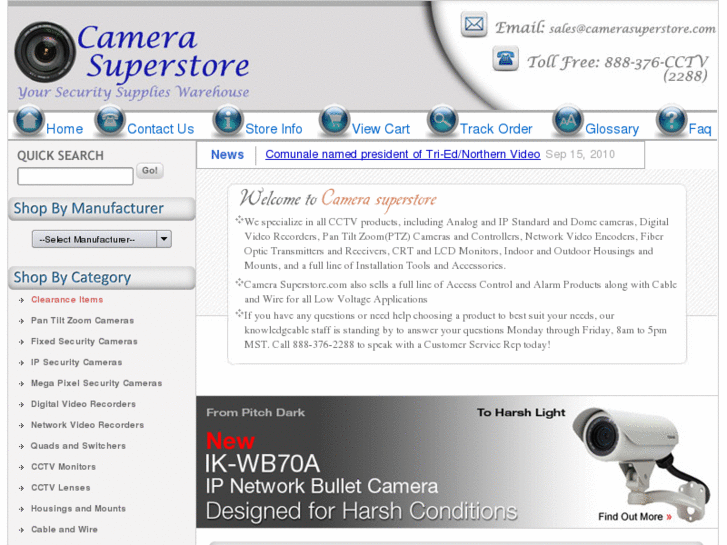
Task: Click the Track Order magnifier icon
Action: 442,121
